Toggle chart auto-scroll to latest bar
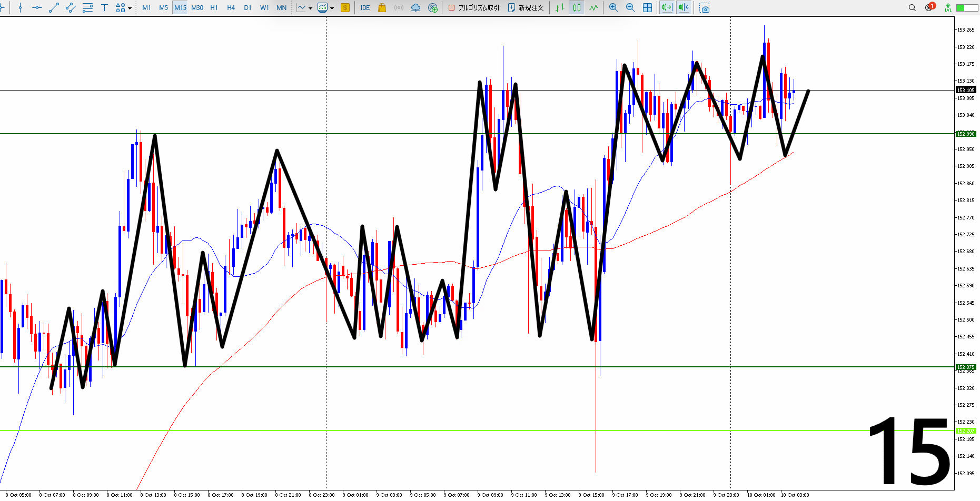This screenshot has height=501, width=980. tap(667, 8)
